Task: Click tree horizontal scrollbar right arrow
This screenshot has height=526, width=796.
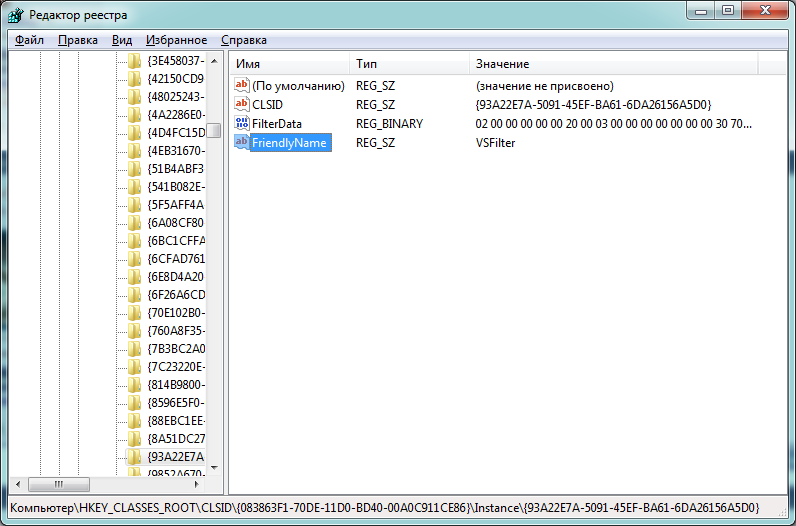Action: (197, 484)
